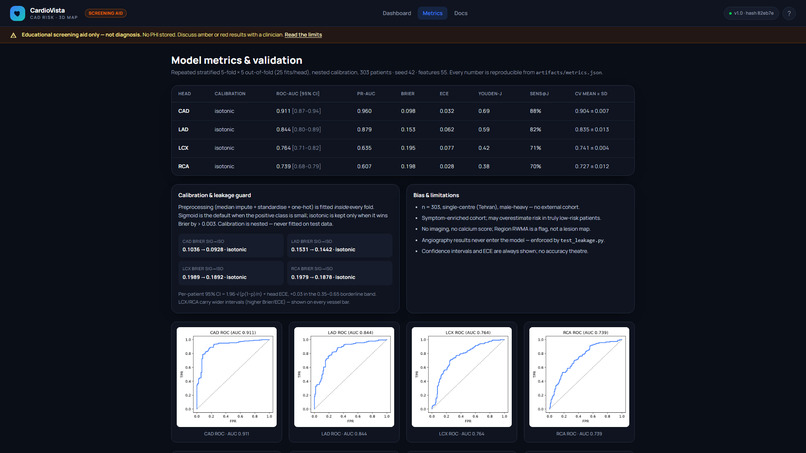Viewport: 806px width, 453px height.
Task: Click the test_leakage.py code reference
Action: [581, 240]
